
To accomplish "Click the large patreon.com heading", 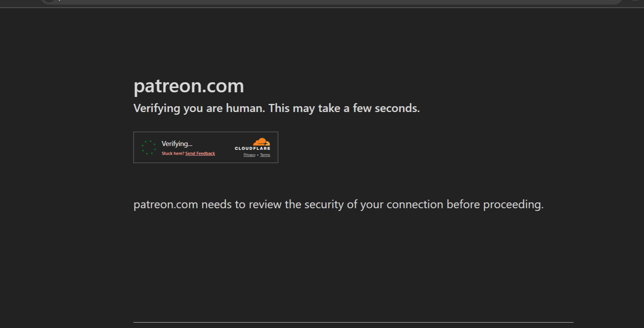I will [189, 86].
